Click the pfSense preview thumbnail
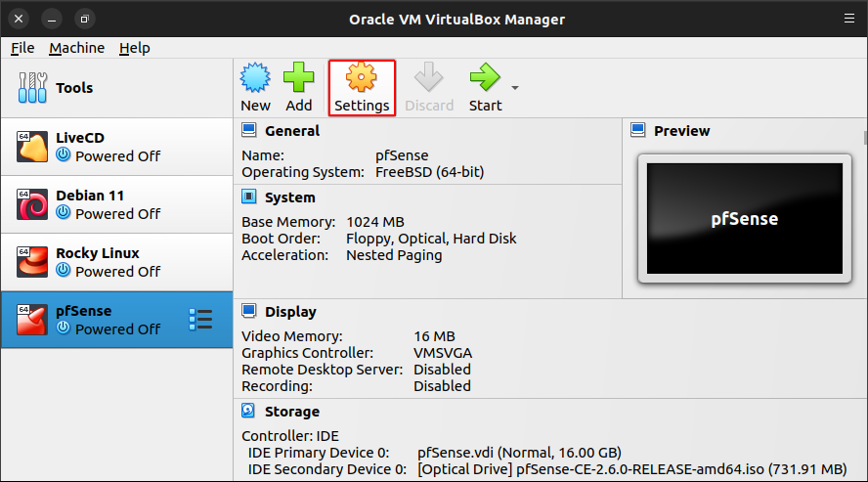This screenshot has width=868, height=482. click(x=745, y=219)
